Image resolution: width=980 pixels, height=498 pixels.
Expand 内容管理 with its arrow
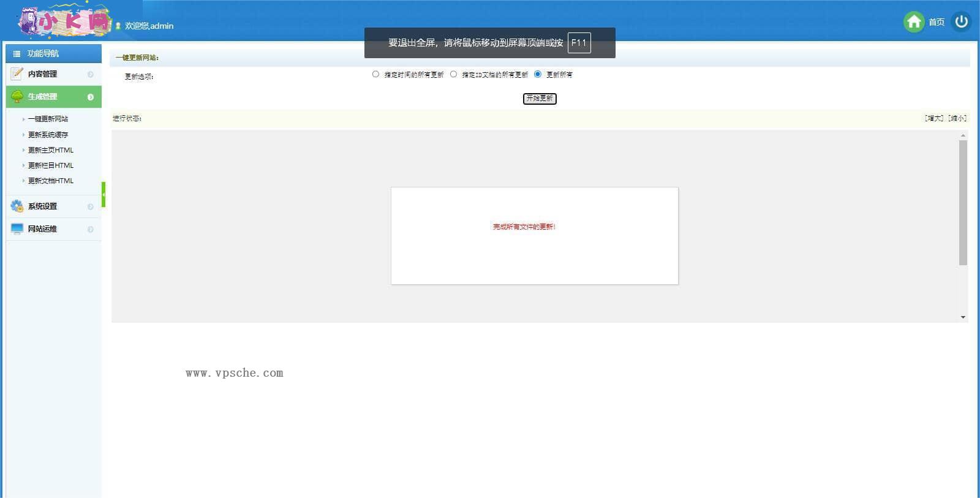(x=91, y=74)
